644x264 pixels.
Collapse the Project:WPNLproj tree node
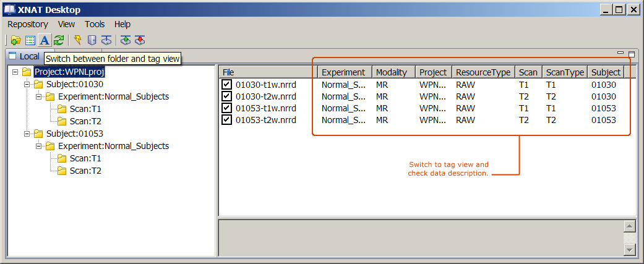15,72
